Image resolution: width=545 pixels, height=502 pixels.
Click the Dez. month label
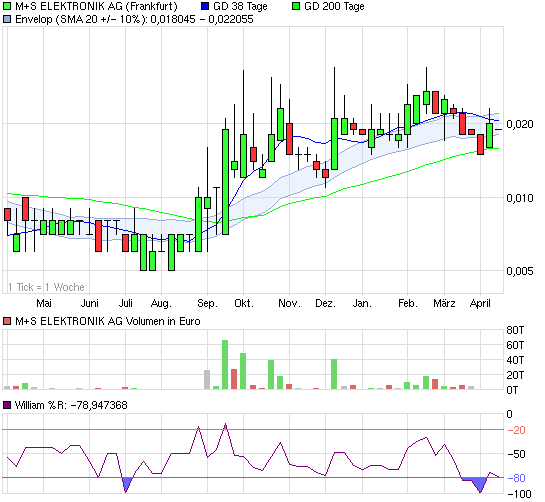tap(326, 303)
